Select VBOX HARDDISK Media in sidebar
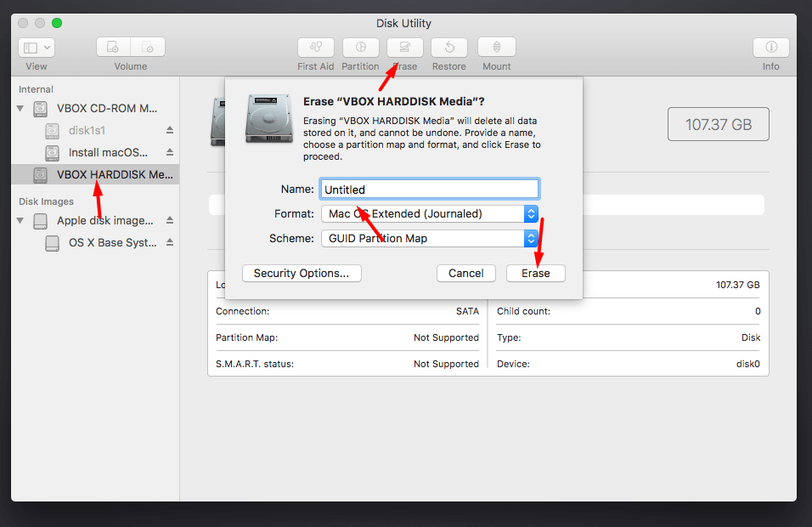Image resolution: width=812 pixels, height=527 pixels. pyautogui.click(x=114, y=174)
